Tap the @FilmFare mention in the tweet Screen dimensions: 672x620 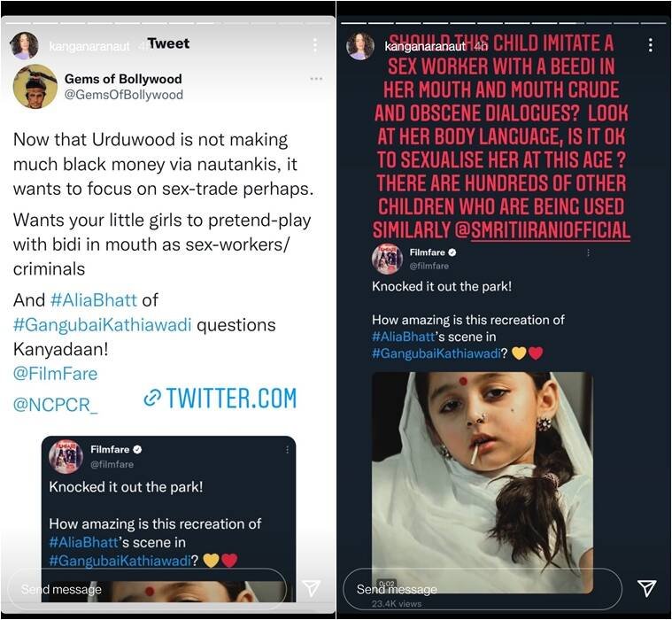tap(55, 374)
